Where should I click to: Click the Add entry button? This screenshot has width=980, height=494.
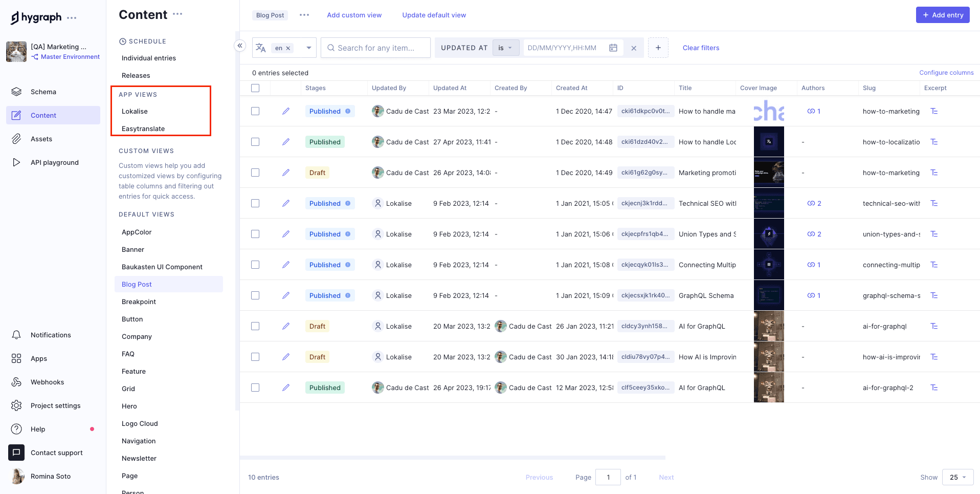coord(942,15)
